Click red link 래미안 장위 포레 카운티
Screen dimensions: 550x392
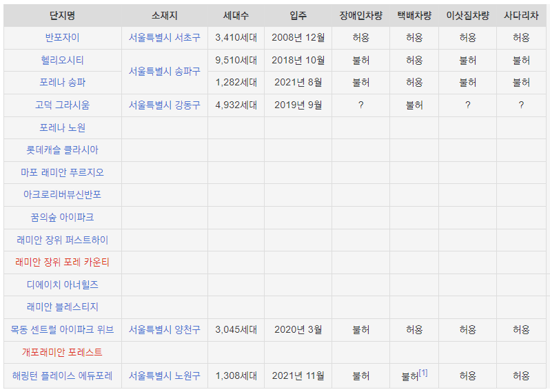(63, 262)
